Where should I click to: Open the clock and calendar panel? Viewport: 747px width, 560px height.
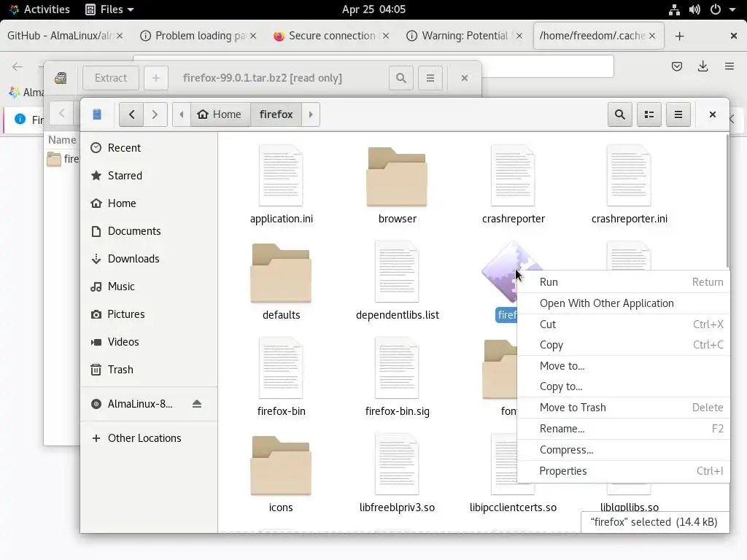point(373,9)
